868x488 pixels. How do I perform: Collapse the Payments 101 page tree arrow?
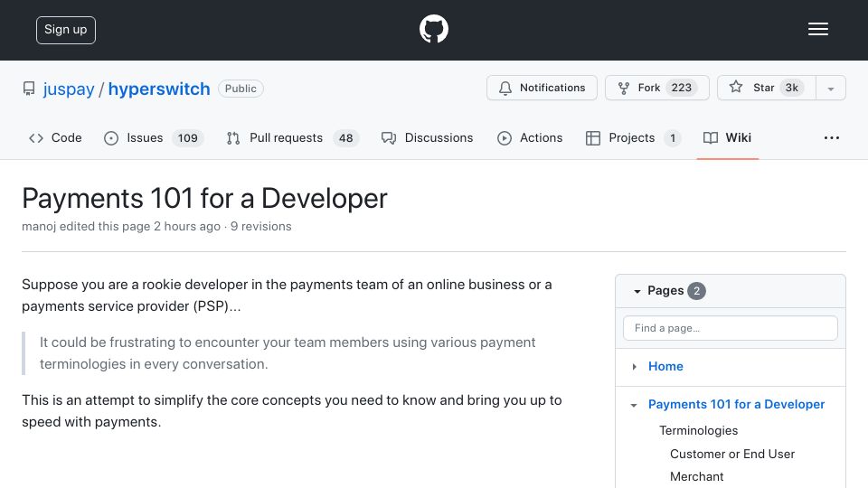634,405
